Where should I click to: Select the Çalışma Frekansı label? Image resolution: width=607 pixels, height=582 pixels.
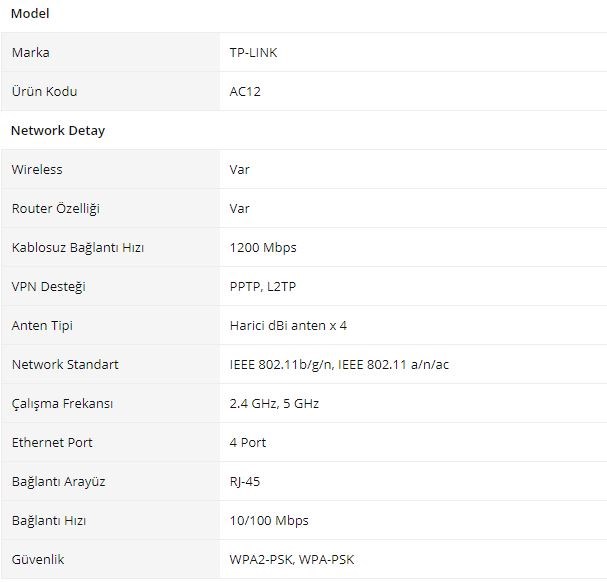pyautogui.click(x=62, y=403)
